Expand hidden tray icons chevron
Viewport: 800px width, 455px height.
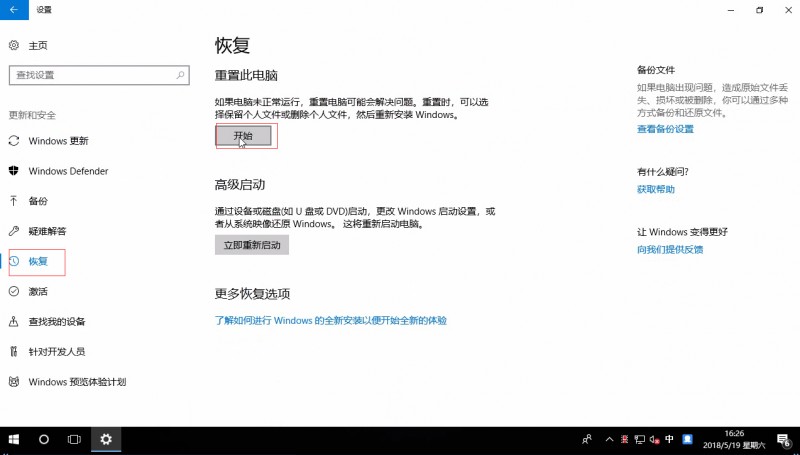pos(609,439)
